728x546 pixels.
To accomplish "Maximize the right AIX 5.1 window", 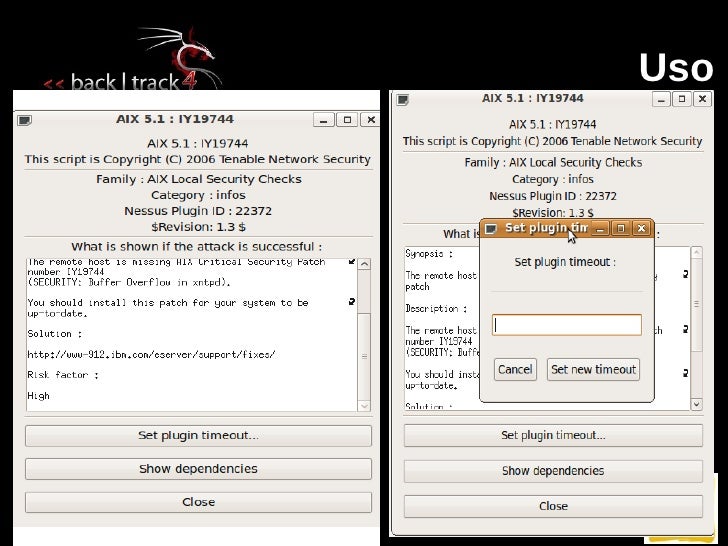I will (x=682, y=99).
